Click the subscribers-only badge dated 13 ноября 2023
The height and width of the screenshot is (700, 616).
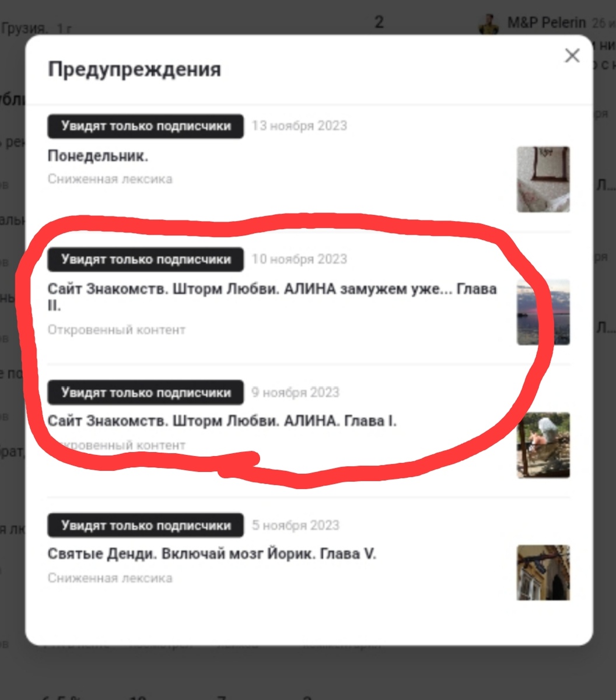[x=146, y=126]
